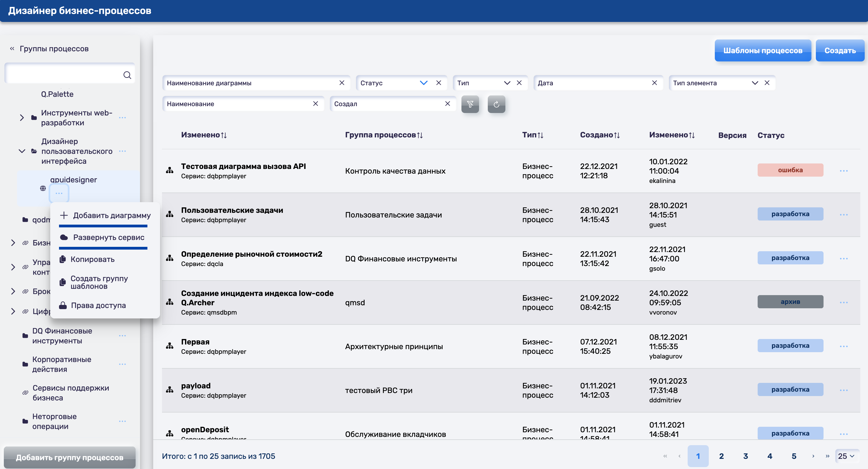Open actions for Определение рыночной стоимости2 row

click(843, 259)
